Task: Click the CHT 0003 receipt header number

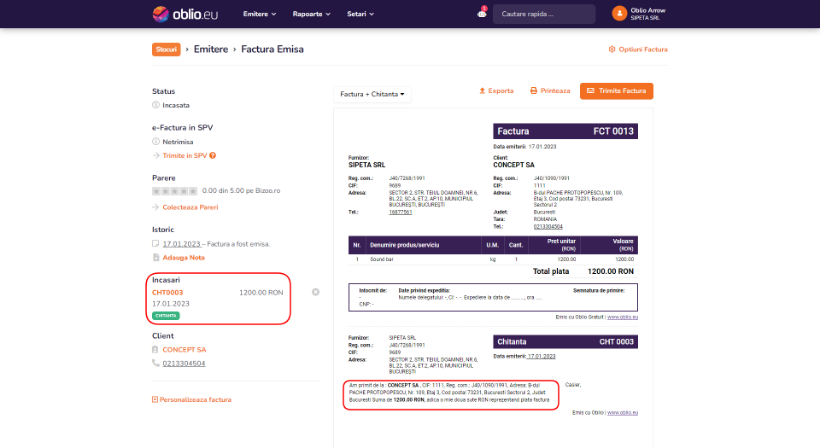Action: click(616, 342)
